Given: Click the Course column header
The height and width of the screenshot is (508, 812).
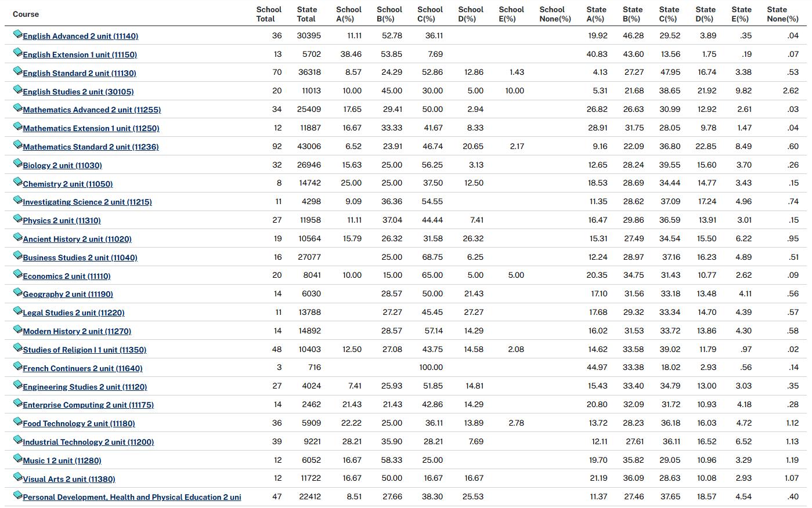Looking at the screenshot, I should (26, 14).
